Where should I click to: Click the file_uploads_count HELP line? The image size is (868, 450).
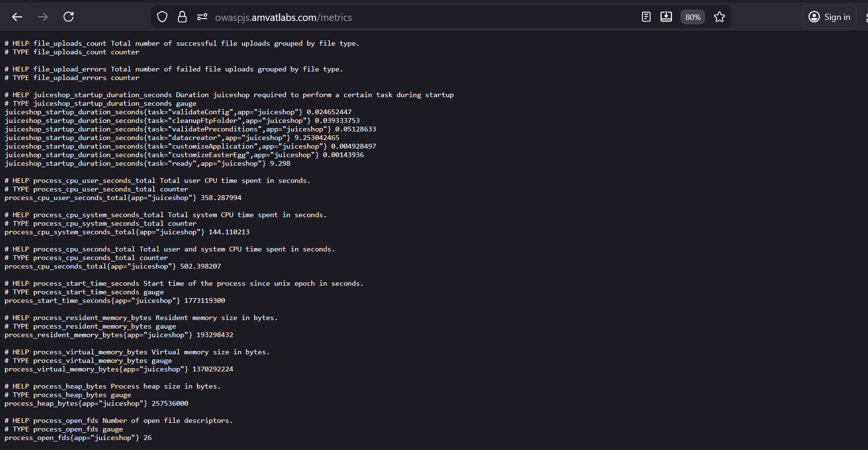coord(182,43)
